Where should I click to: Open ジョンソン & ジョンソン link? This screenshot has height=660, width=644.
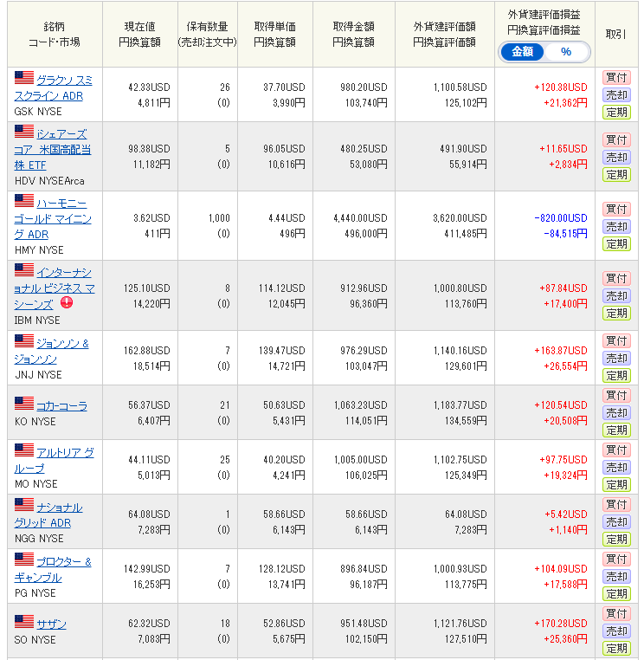tap(51, 352)
